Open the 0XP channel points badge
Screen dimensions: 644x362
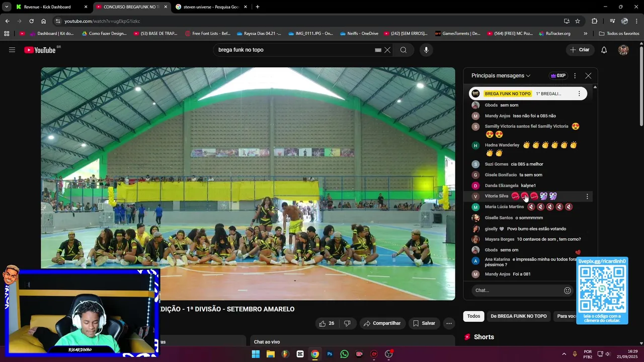click(x=558, y=75)
